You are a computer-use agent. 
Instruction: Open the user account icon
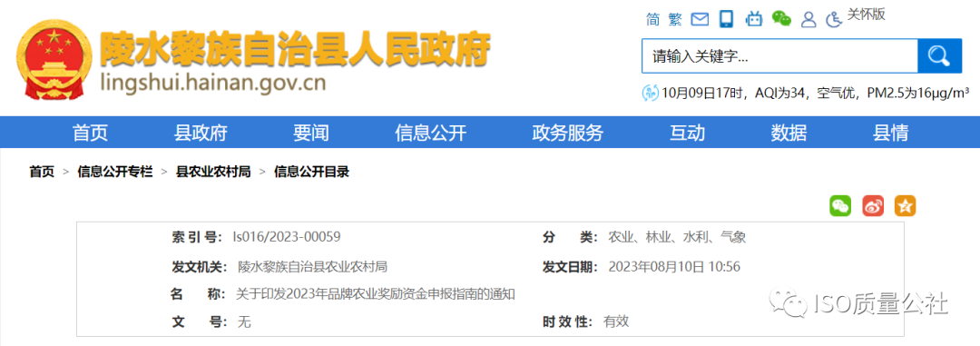808,19
